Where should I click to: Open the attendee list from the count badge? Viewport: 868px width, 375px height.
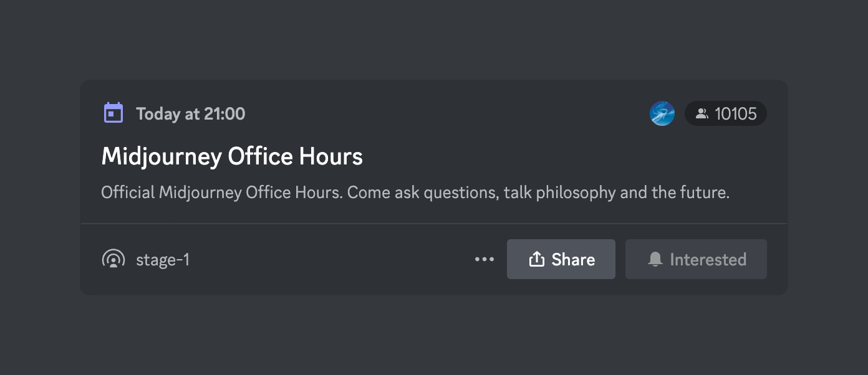coord(726,113)
